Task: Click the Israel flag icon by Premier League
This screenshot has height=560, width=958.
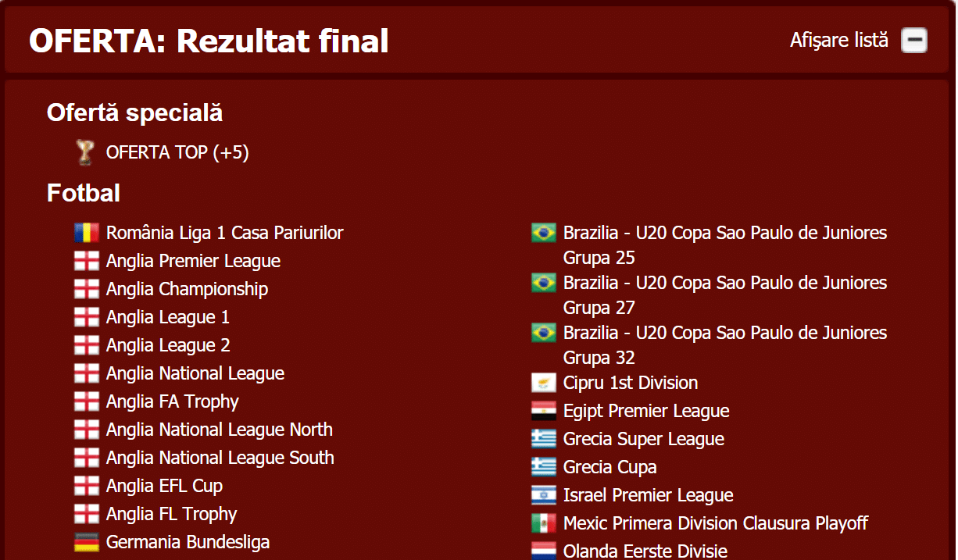Action: click(x=544, y=495)
